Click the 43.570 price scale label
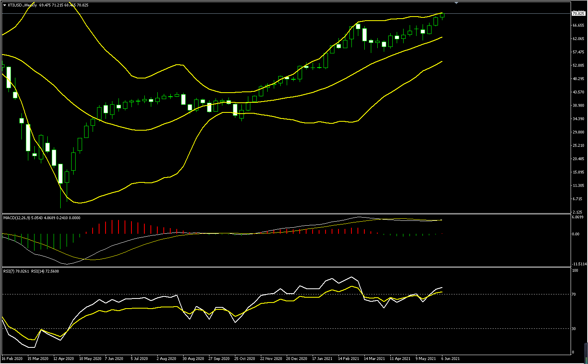This screenshot has width=588, height=364. [x=578, y=92]
